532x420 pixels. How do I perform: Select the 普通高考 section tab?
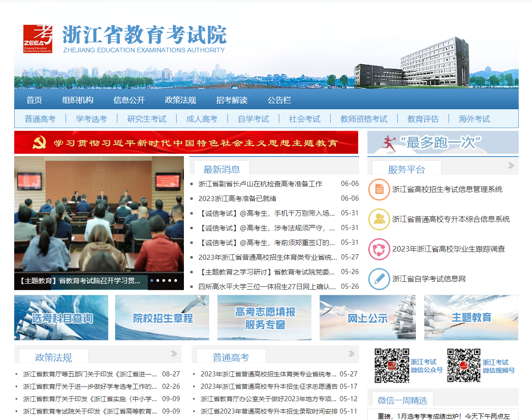coord(231,357)
